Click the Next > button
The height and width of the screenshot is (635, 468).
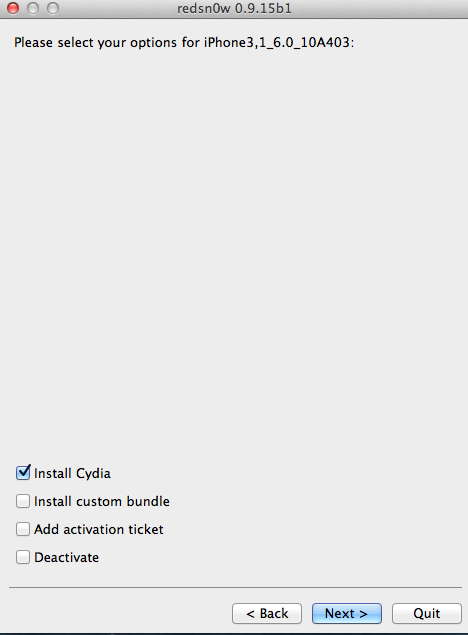point(347,613)
